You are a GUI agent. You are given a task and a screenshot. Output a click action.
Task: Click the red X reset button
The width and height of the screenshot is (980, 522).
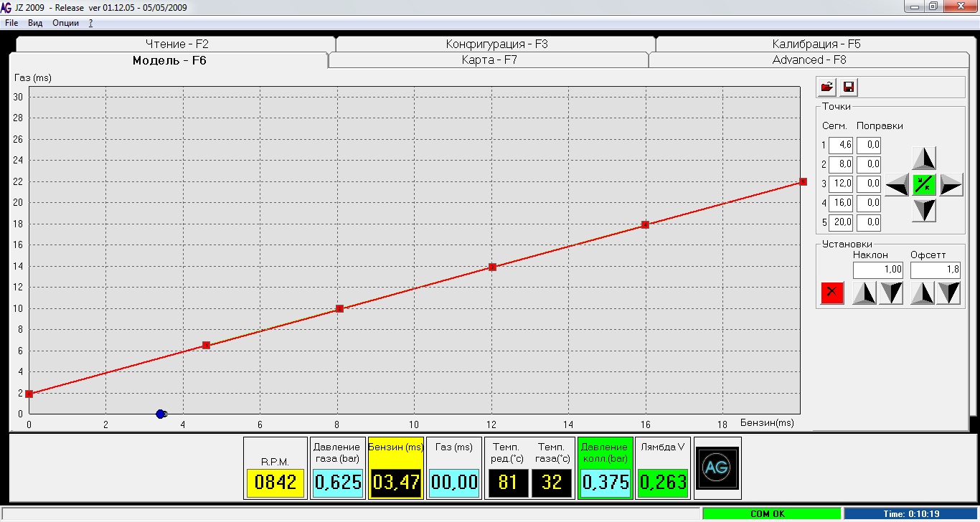[x=832, y=293]
